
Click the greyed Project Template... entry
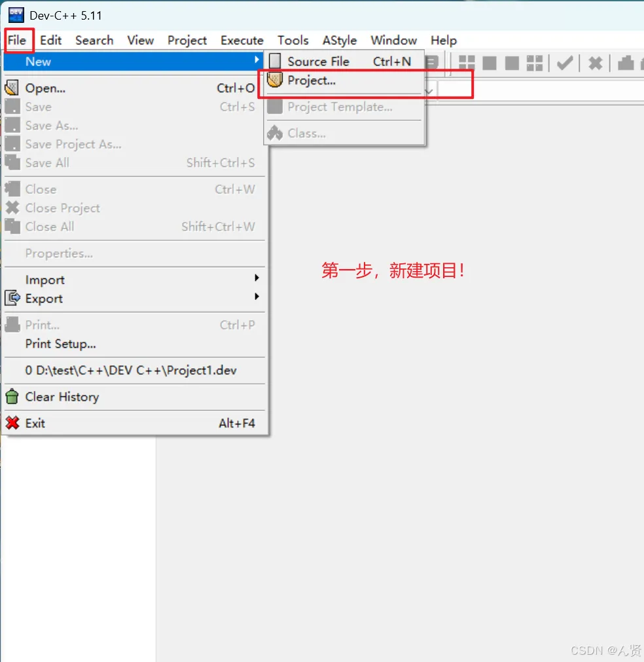coord(344,107)
